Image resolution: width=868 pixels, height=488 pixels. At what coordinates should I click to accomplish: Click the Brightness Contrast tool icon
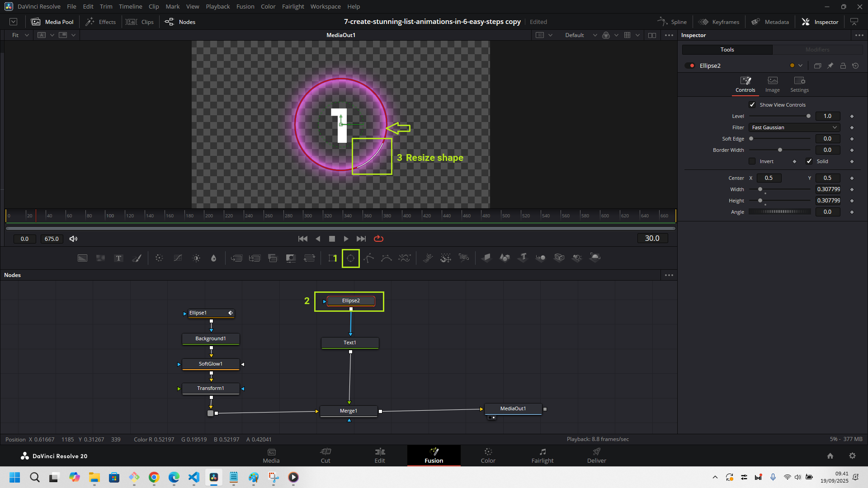pos(196,258)
